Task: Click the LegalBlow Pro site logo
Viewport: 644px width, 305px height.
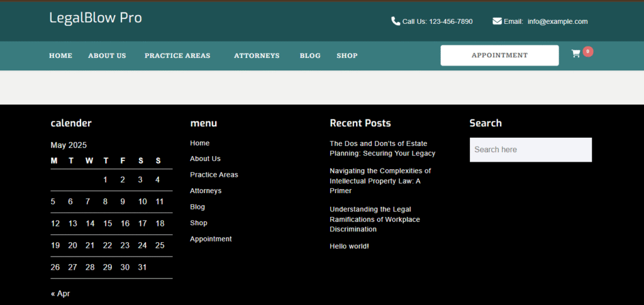Action: (96, 18)
